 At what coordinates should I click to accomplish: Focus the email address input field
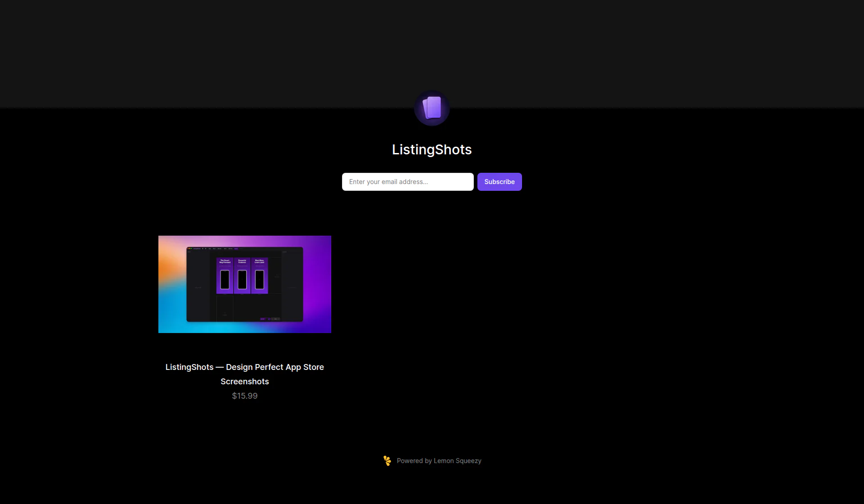click(408, 182)
